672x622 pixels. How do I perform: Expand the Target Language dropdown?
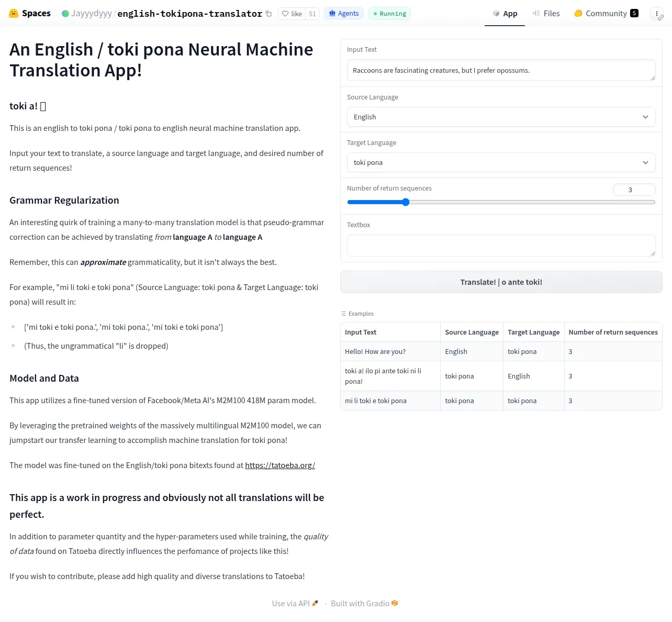pos(501,162)
